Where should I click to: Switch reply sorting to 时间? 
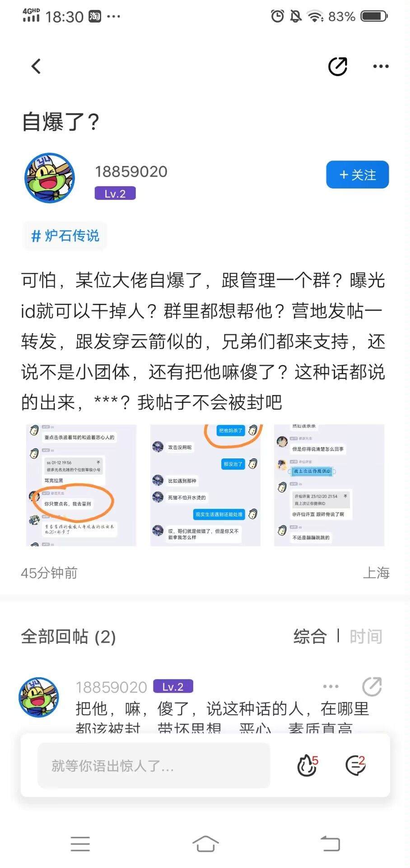pos(366,637)
